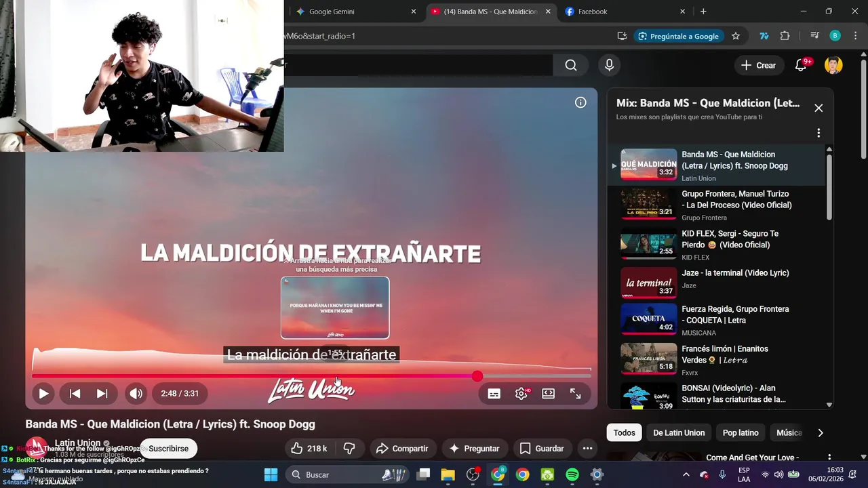This screenshot has width=868, height=488.
Task: Open the YouTube account avatar menu
Action: tap(833, 65)
